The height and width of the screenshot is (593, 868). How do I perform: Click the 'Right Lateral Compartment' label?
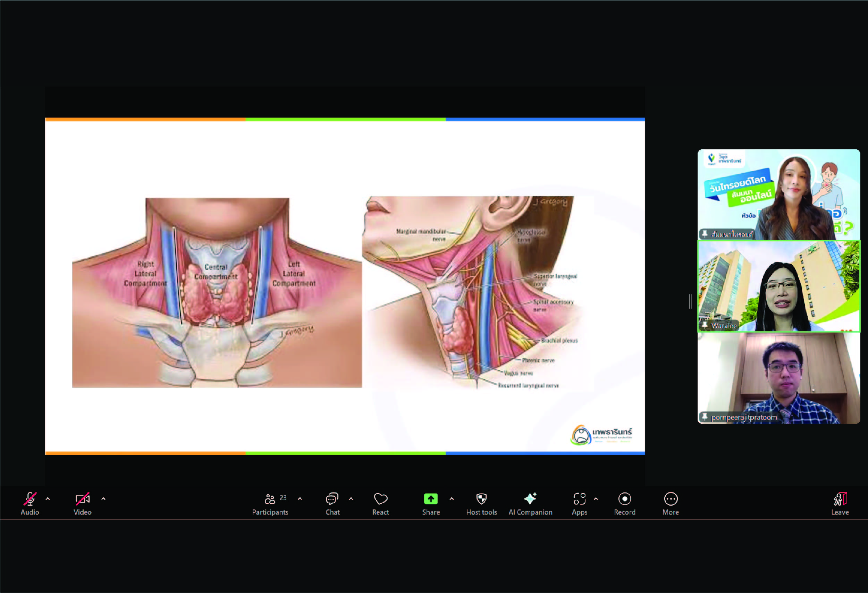pyautogui.click(x=145, y=274)
